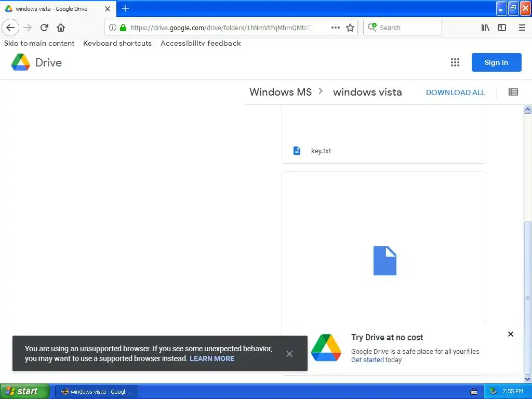The width and height of the screenshot is (532, 399).
Task: Dismiss the unsupported browser notice
Action: [x=289, y=354]
